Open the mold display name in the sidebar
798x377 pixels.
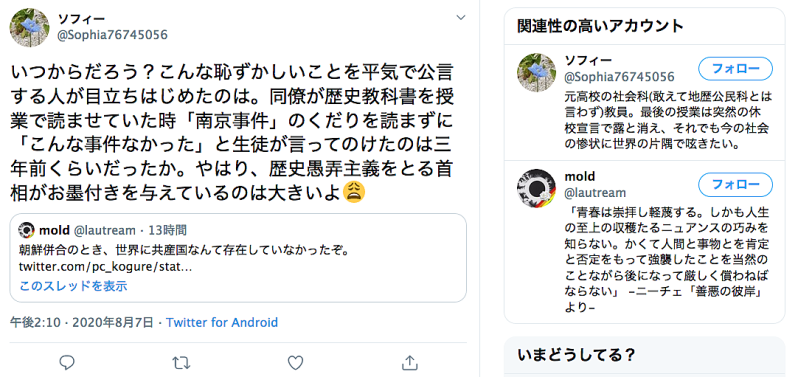(580, 177)
